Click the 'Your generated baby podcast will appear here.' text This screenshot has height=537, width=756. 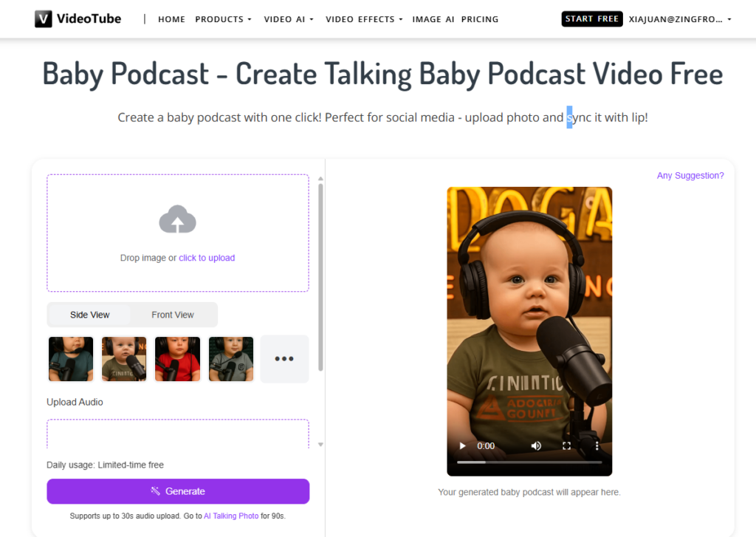(x=529, y=492)
